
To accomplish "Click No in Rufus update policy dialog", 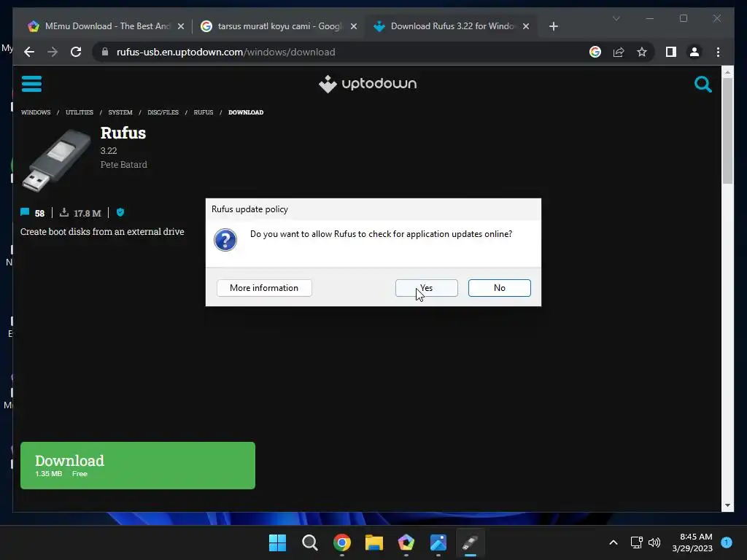I will 499,288.
